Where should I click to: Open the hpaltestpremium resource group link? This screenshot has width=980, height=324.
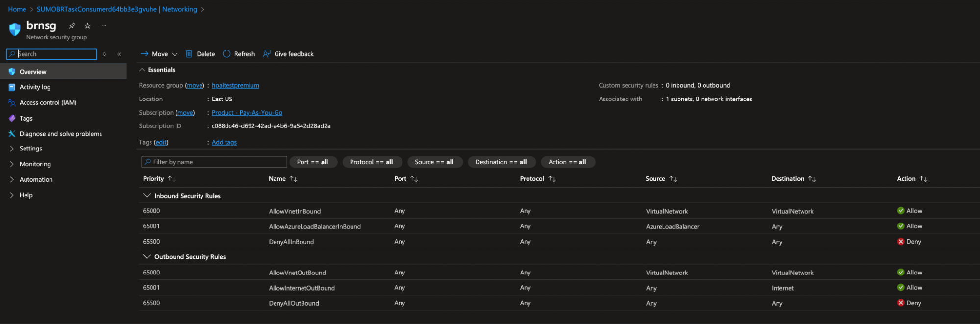click(235, 85)
